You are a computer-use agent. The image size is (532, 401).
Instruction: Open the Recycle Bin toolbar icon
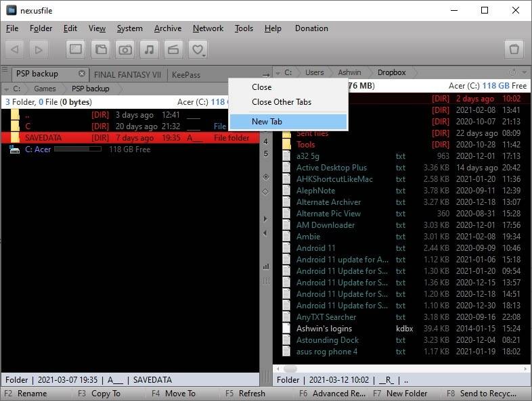tap(514, 49)
